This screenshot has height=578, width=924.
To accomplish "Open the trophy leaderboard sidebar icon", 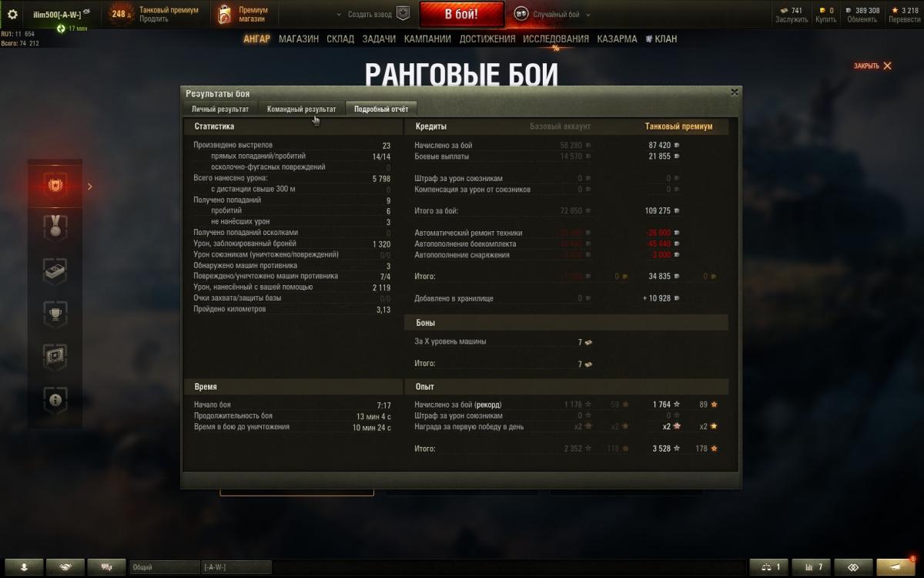I will [x=55, y=314].
